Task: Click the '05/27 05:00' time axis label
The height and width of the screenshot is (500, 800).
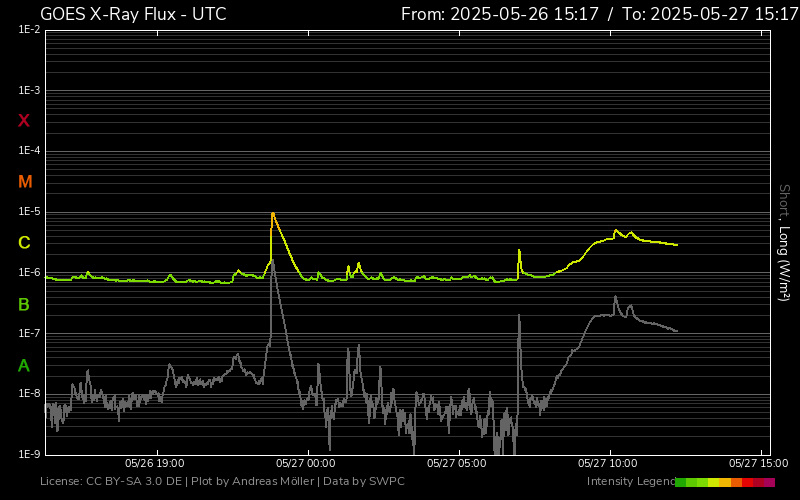Action: (457, 463)
